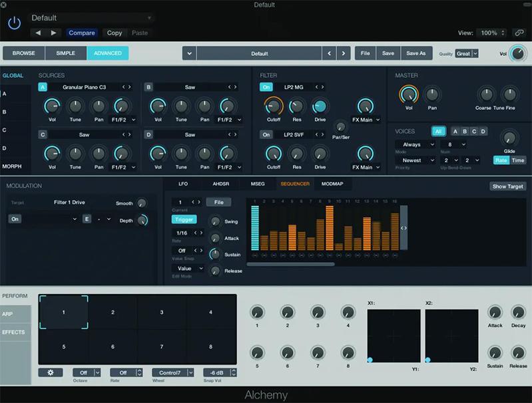Open the MODMAP tab
The width and height of the screenshot is (532, 403).
332,184
